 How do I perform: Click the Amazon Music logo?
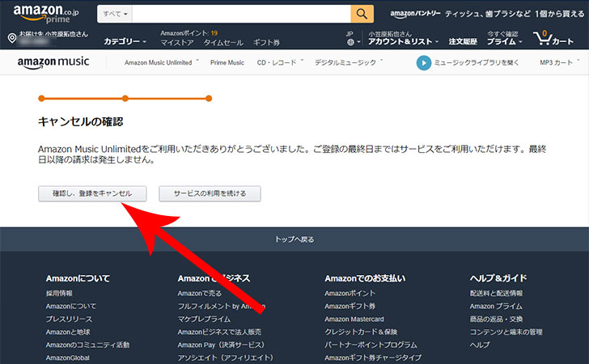point(53,62)
